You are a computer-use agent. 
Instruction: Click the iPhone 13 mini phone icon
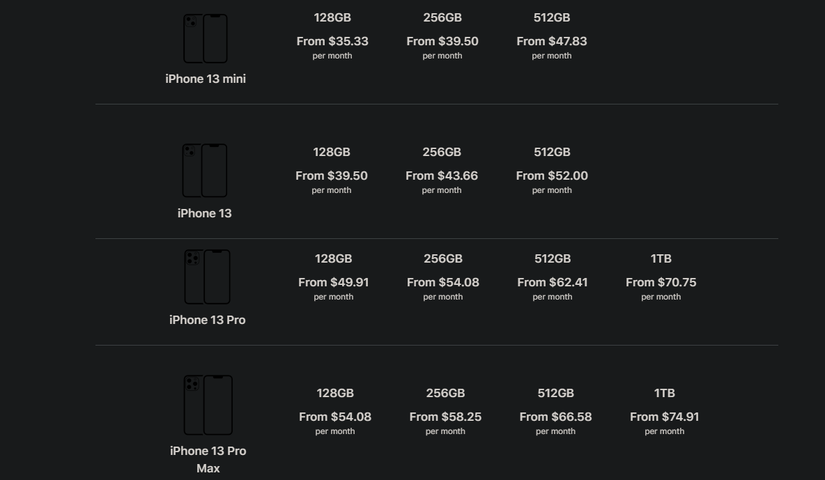(205, 38)
